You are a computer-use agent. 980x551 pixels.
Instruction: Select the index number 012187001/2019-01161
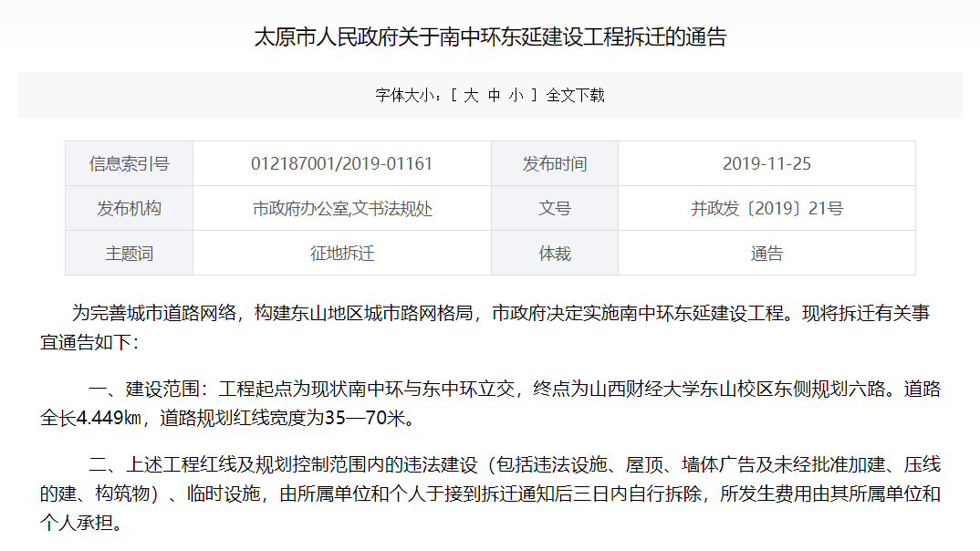pyautogui.click(x=343, y=163)
